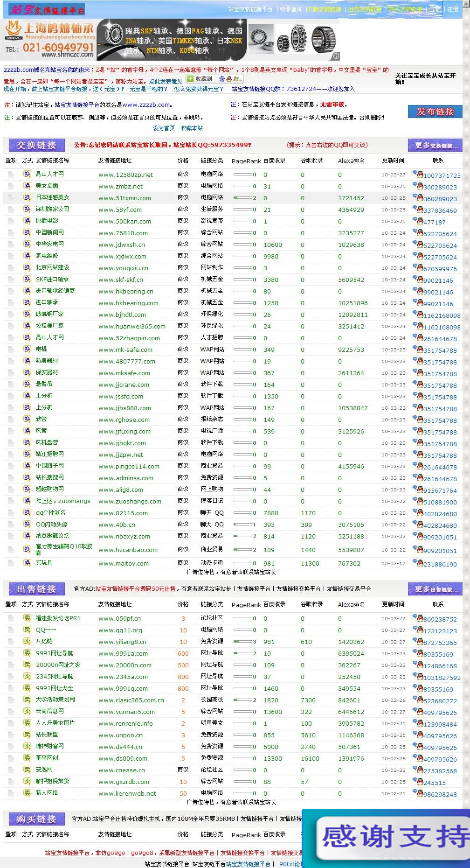The height and width of the screenshot is (868, 470).
Task: Select the exchange icon next to 快播电影
Action: [x=27, y=221]
